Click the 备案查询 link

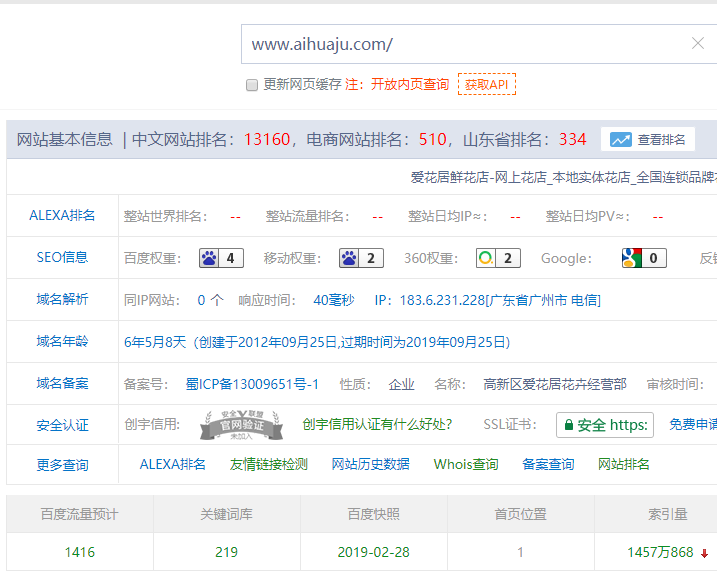tap(548, 464)
